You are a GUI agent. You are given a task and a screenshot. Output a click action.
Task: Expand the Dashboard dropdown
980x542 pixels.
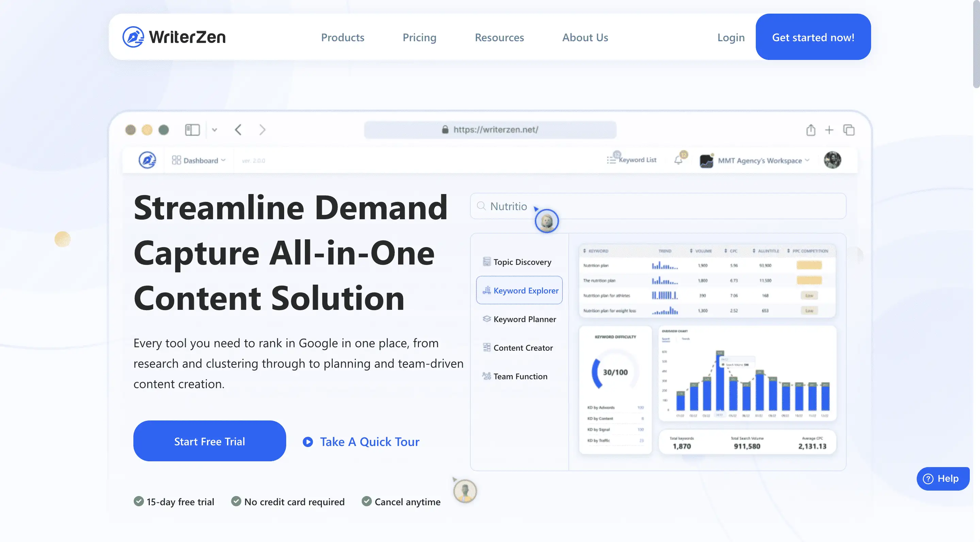tap(199, 160)
